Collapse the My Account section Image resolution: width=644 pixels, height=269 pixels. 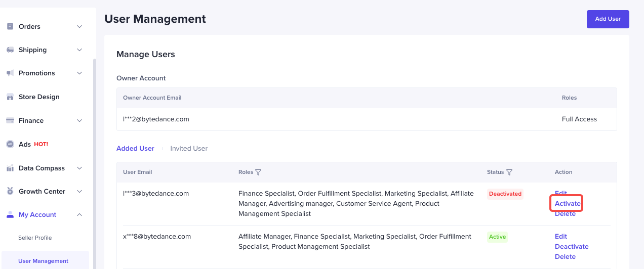pyautogui.click(x=79, y=215)
